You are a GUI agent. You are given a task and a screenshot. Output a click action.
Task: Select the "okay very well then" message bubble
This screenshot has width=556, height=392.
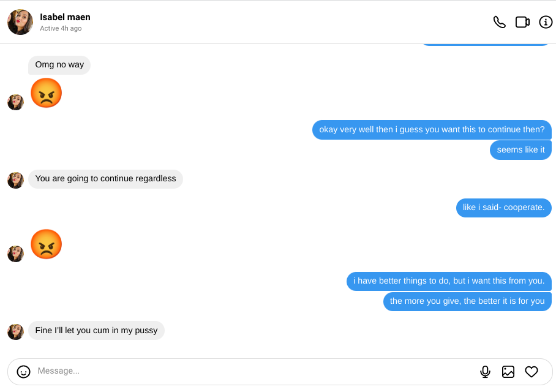(432, 130)
